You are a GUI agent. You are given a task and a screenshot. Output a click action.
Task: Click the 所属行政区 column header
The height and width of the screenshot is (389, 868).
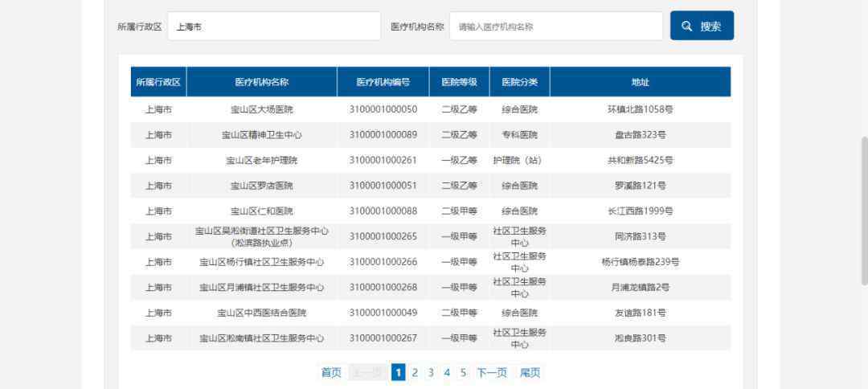point(158,82)
